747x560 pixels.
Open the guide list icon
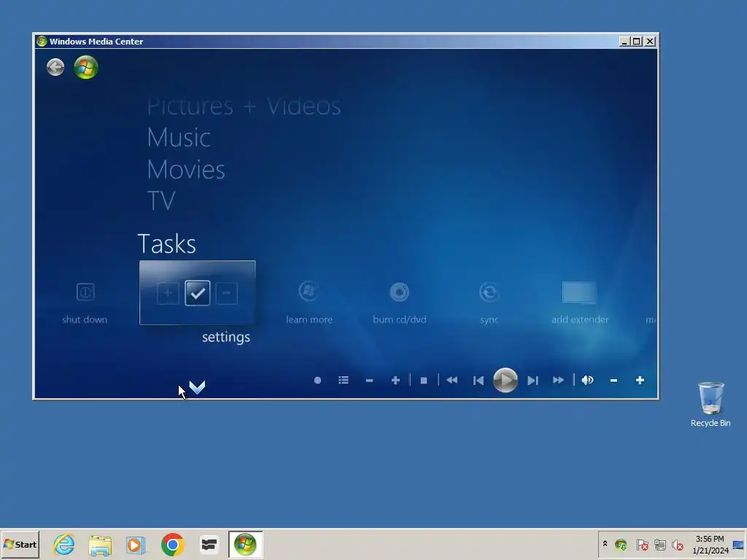[344, 381]
